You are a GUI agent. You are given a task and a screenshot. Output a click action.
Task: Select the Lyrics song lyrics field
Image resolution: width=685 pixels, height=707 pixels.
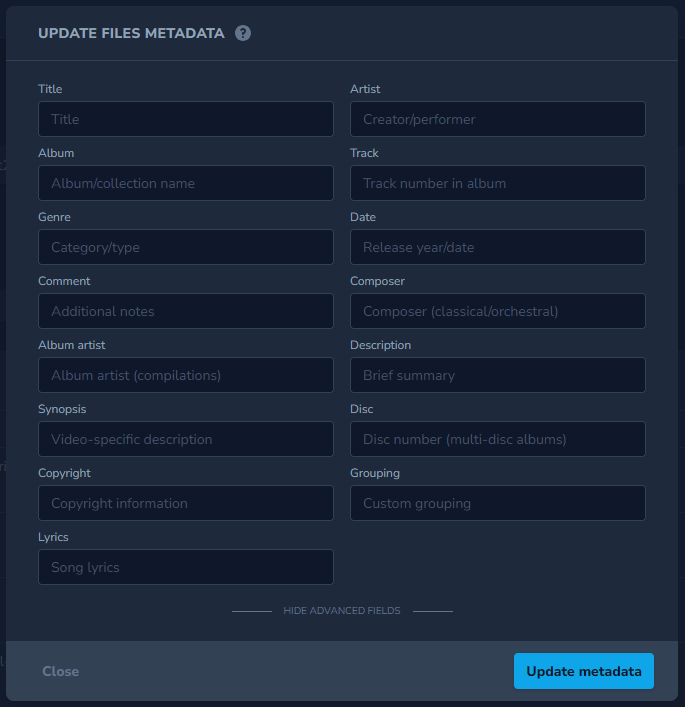click(186, 567)
